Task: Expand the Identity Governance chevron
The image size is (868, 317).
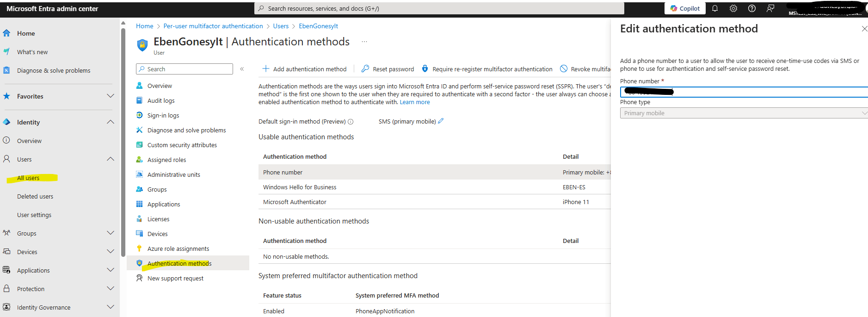Action: tap(110, 307)
